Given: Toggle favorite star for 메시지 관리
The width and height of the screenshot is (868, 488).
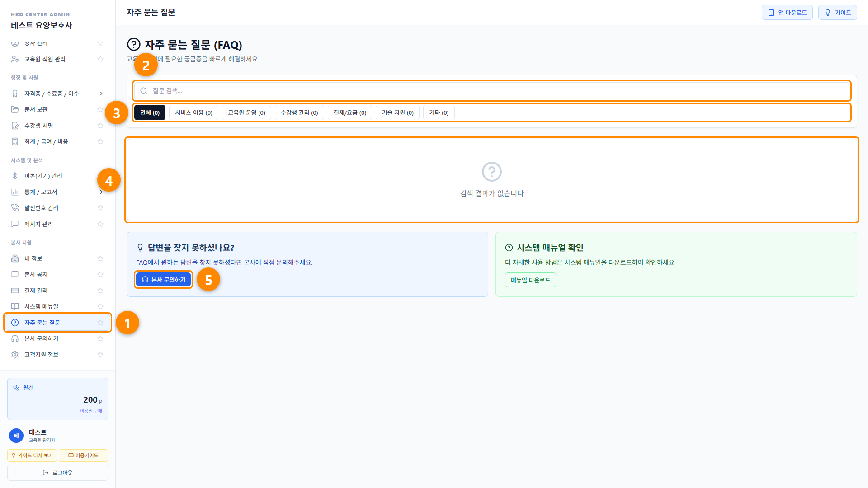Looking at the screenshot, I should click(x=100, y=224).
